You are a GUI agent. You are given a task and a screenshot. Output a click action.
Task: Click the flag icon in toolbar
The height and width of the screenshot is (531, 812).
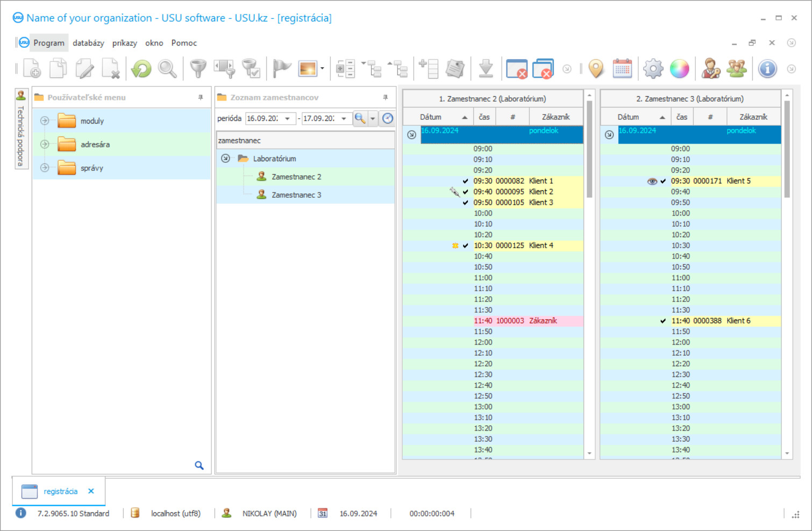[x=281, y=69]
